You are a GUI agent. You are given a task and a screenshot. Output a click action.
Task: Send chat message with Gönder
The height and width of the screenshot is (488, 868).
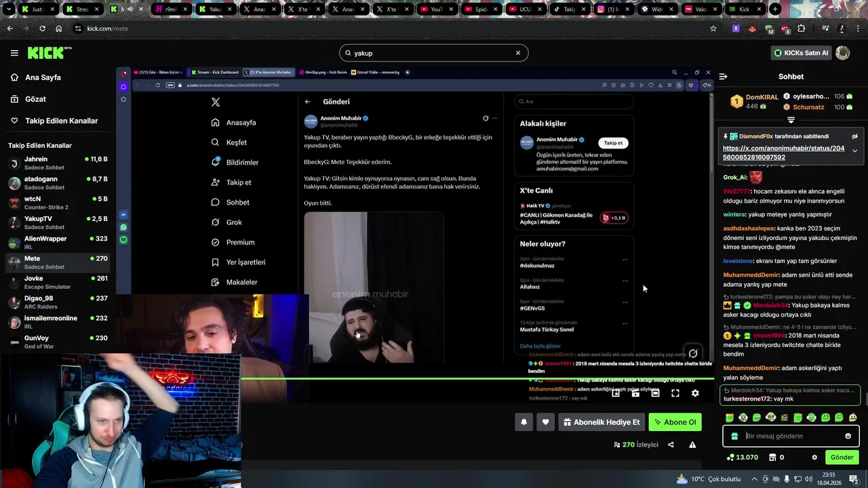pyautogui.click(x=842, y=457)
